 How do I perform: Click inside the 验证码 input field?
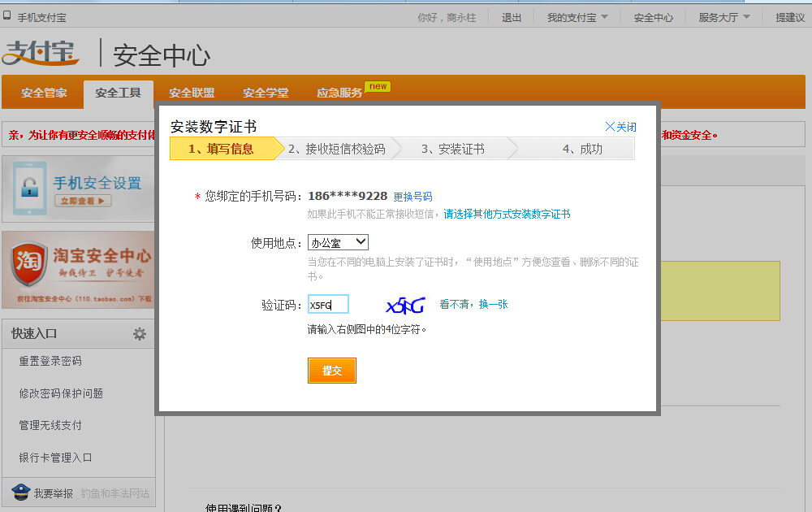328,302
